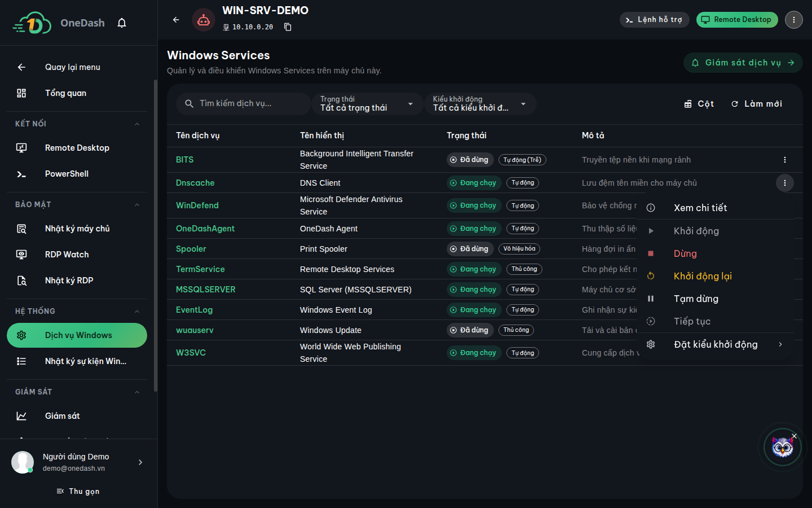Collapse the KẾT NỐI section

tap(137, 124)
